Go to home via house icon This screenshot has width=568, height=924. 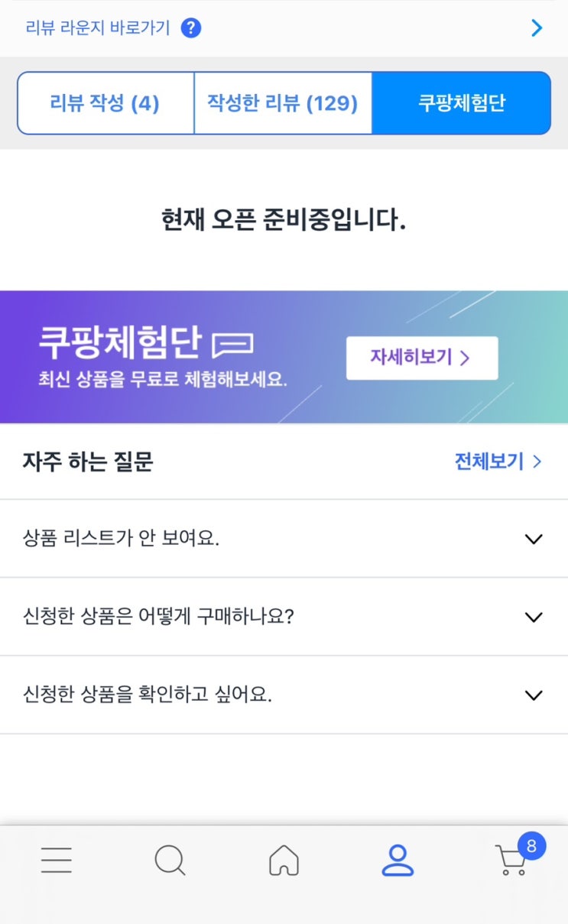pyautogui.click(x=284, y=861)
